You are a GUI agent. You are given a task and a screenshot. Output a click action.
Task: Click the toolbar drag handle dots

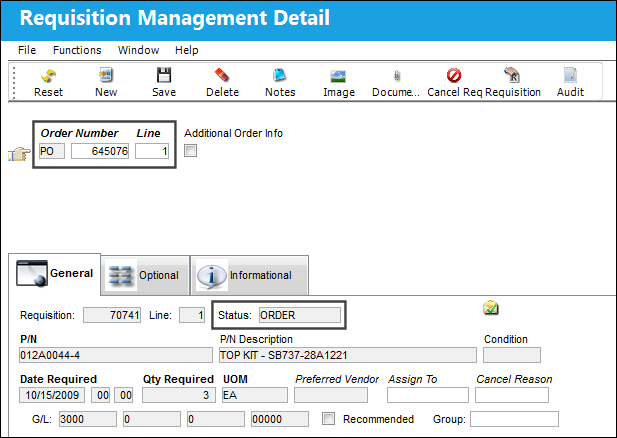click(x=14, y=83)
